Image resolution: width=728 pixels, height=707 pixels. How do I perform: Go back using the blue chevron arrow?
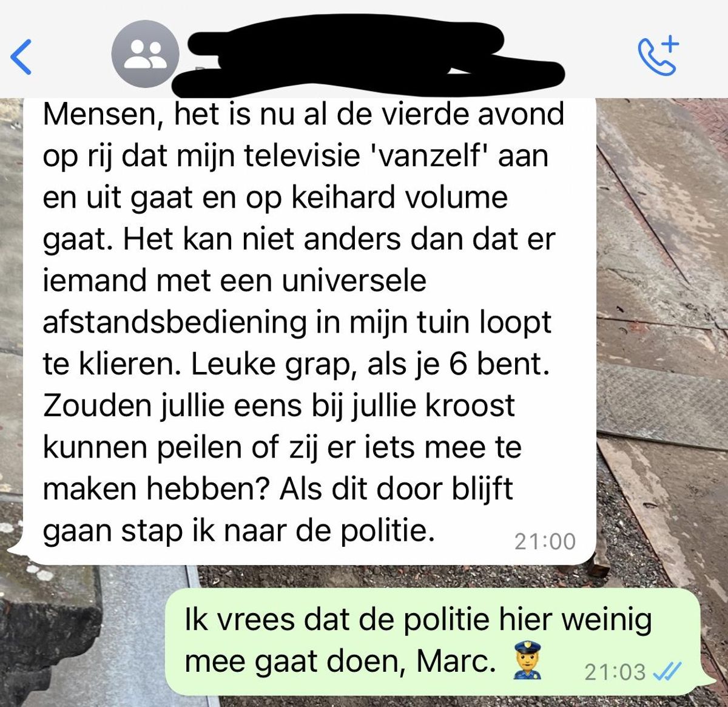tap(21, 57)
